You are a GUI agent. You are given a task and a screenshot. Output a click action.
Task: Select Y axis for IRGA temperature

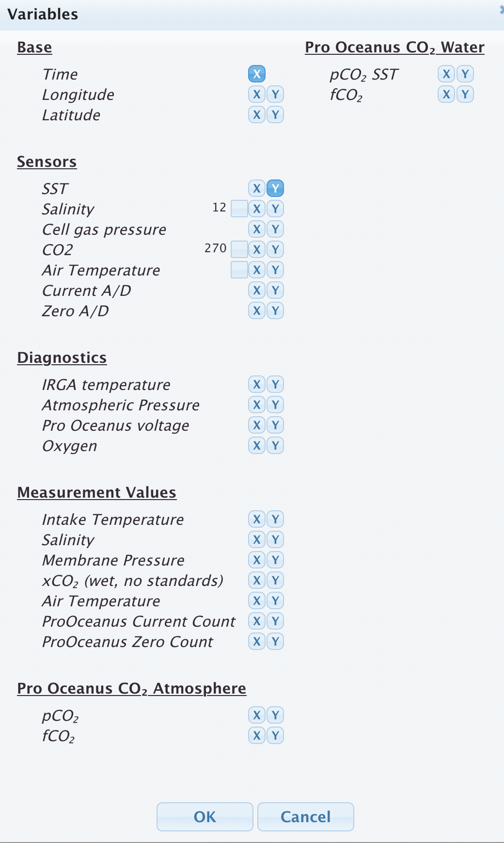click(274, 385)
